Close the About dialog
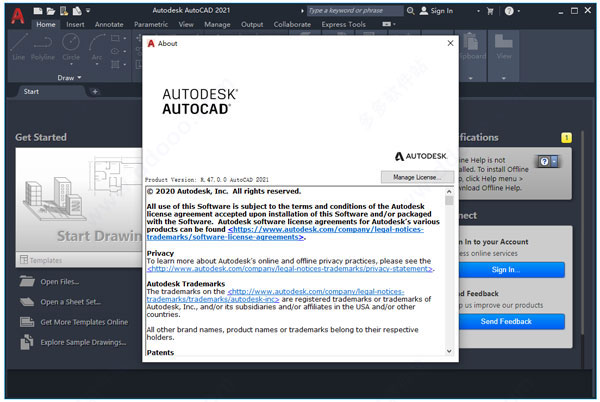 coord(450,43)
